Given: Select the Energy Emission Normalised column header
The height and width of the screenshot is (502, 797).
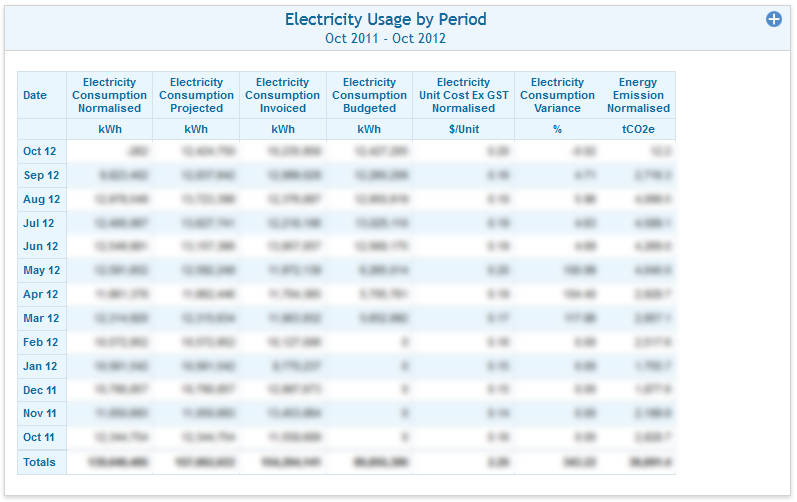Looking at the screenshot, I should coord(638,95).
